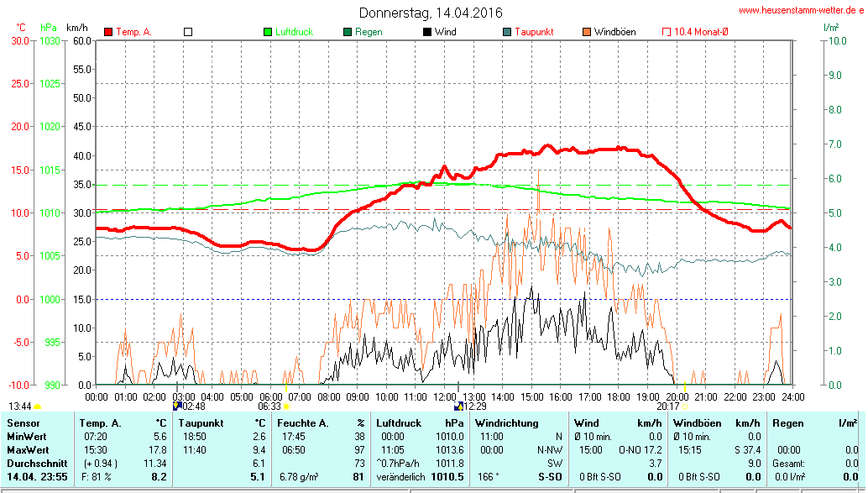Image resolution: width=868 pixels, height=493 pixels.
Task: Click the red Temp. A. legend swatch
Action: click(108, 32)
